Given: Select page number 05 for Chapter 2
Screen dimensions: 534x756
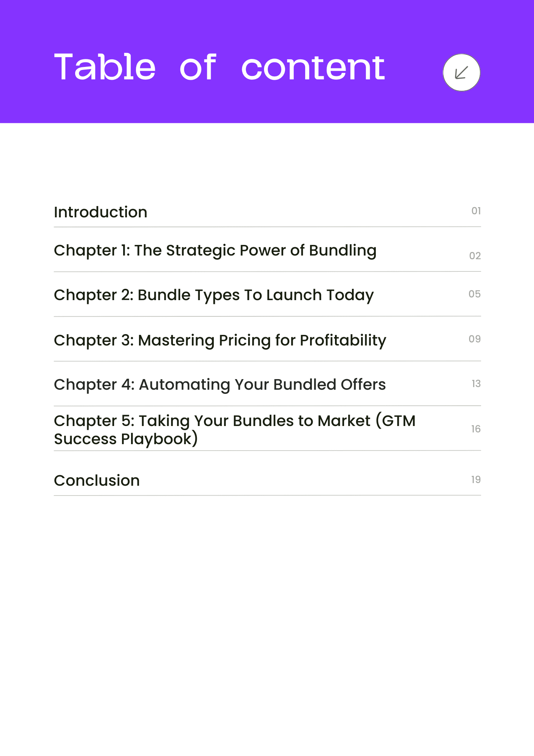Looking at the screenshot, I should [475, 294].
